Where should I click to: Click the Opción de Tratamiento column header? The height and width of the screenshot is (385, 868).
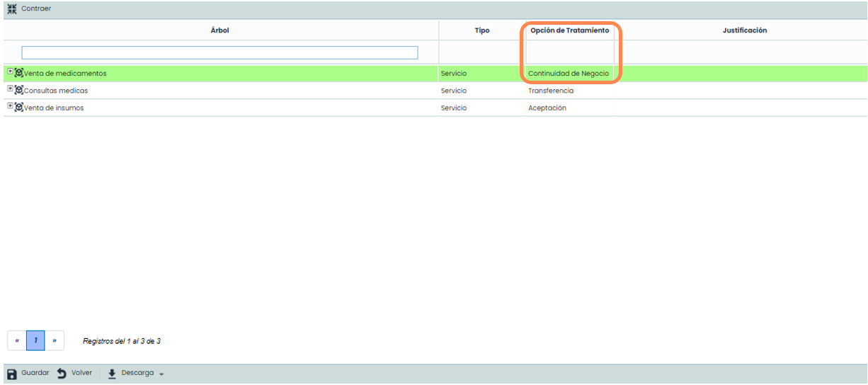pos(569,30)
